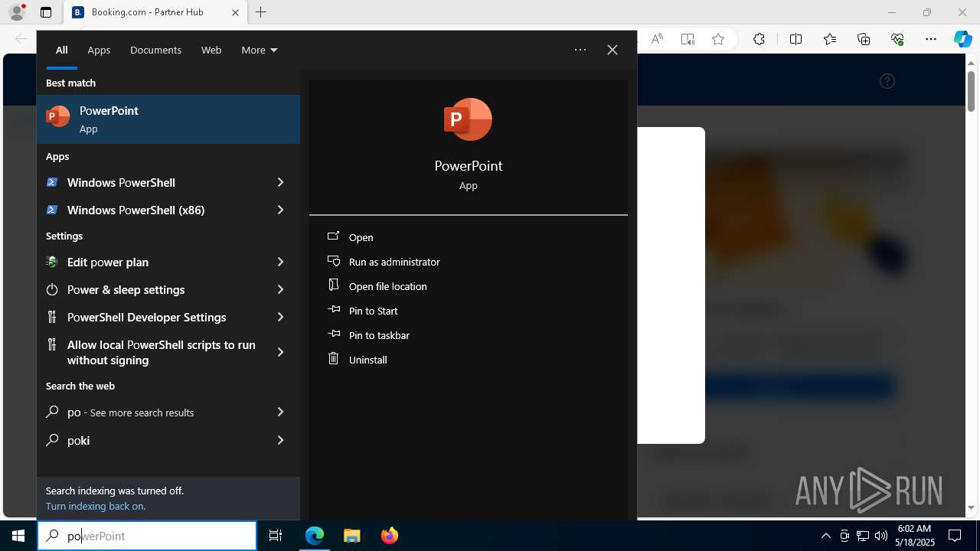980x551 pixels.
Task: Click Uninstall action
Action: click(368, 360)
